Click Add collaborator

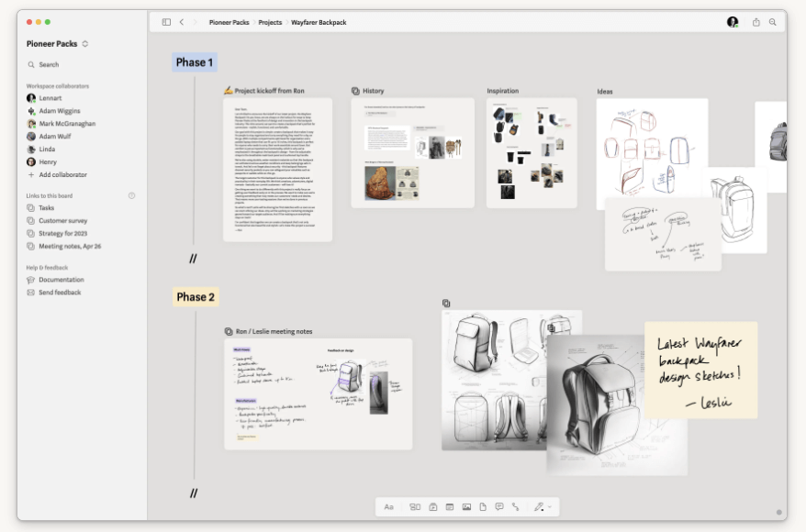point(57,174)
